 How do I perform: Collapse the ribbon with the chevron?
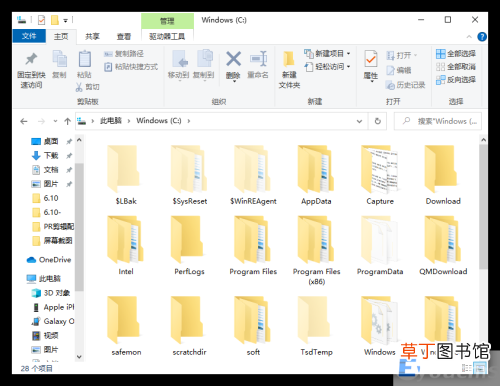click(469, 37)
